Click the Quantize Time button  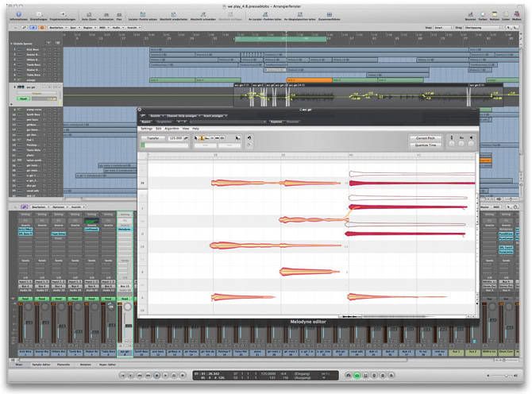point(426,145)
